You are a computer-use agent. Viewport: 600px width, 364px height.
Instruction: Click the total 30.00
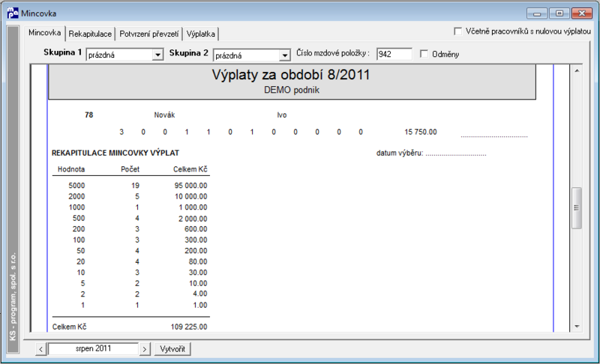[x=198, y=273]
